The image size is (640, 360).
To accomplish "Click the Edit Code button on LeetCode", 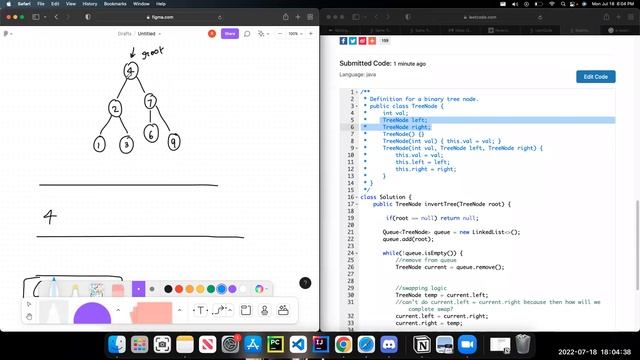I will point(596,76).
